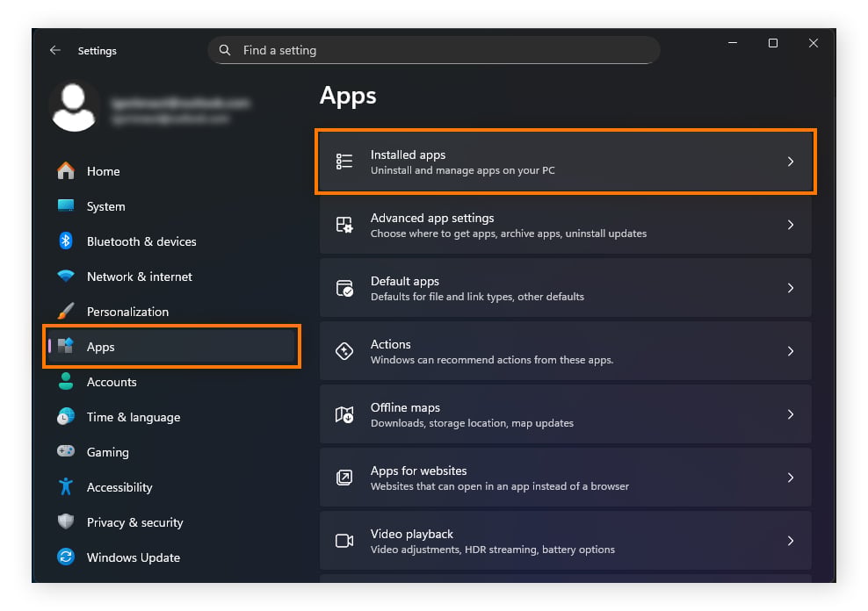868x611 pixels.
Task: Click 'Websites that can open in an app' text
Action: (x=450, y=486)
